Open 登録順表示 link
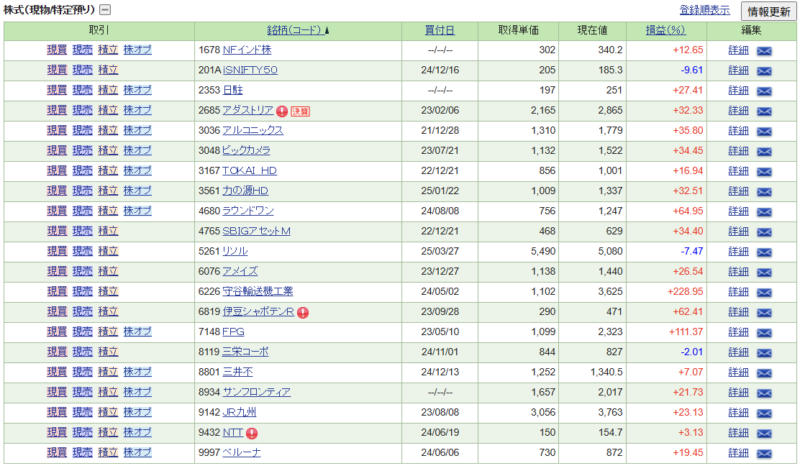Screen dimensions: 800x471 705,10
